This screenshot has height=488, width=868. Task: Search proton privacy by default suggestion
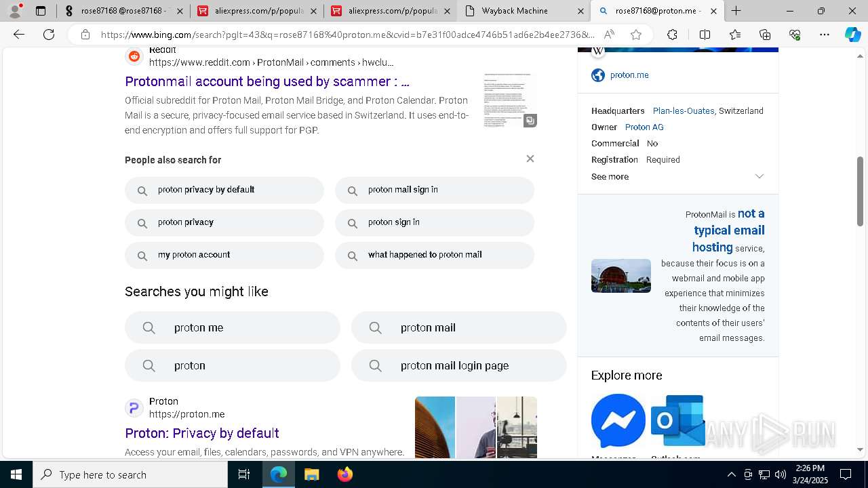pos(224,190)
